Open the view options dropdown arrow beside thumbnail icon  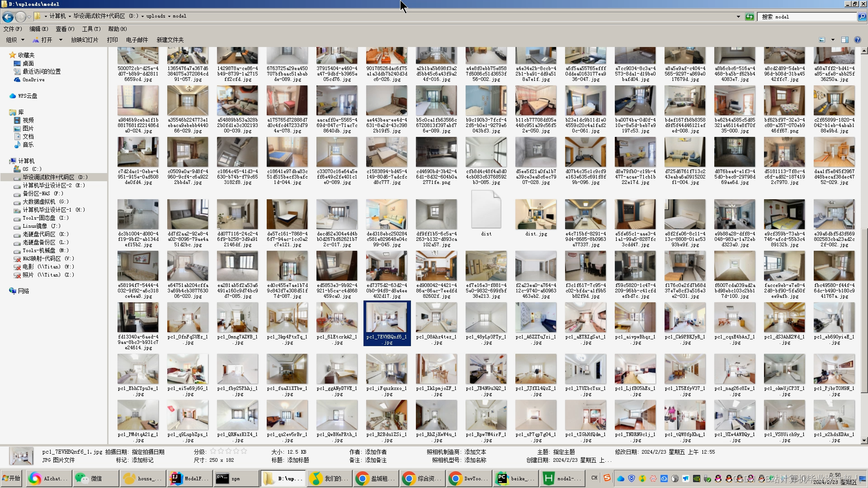(833, 40)
